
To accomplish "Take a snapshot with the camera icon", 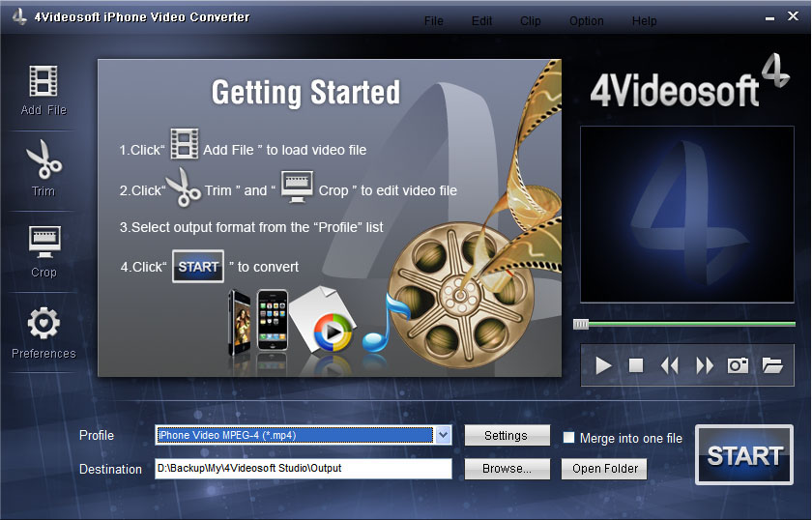I will click(x=738, y=365).
